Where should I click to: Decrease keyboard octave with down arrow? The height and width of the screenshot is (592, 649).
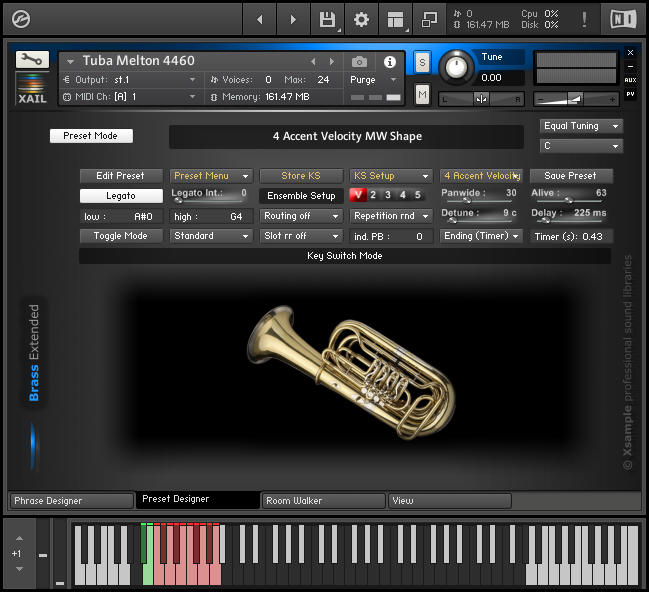(19, 569)
